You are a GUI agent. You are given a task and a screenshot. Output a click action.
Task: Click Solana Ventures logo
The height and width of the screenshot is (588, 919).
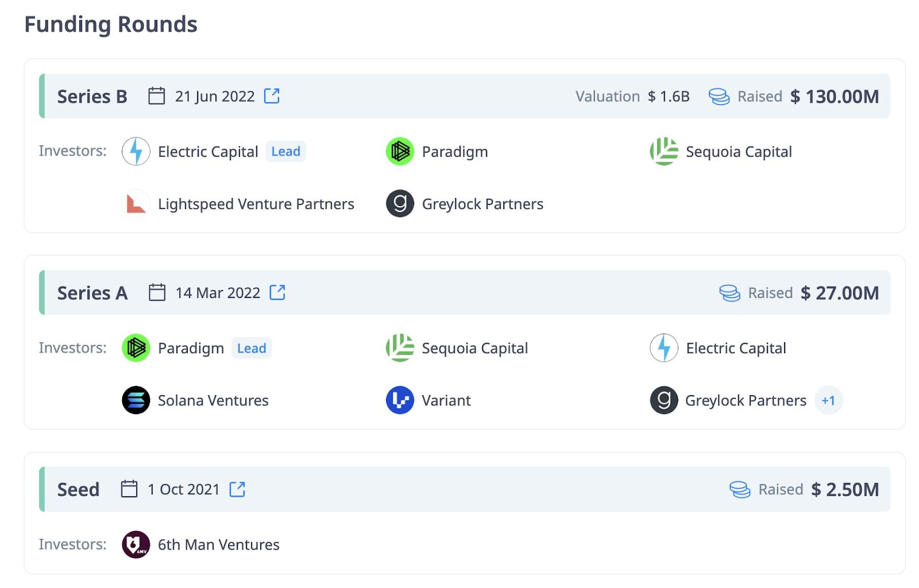pos(136,400)
